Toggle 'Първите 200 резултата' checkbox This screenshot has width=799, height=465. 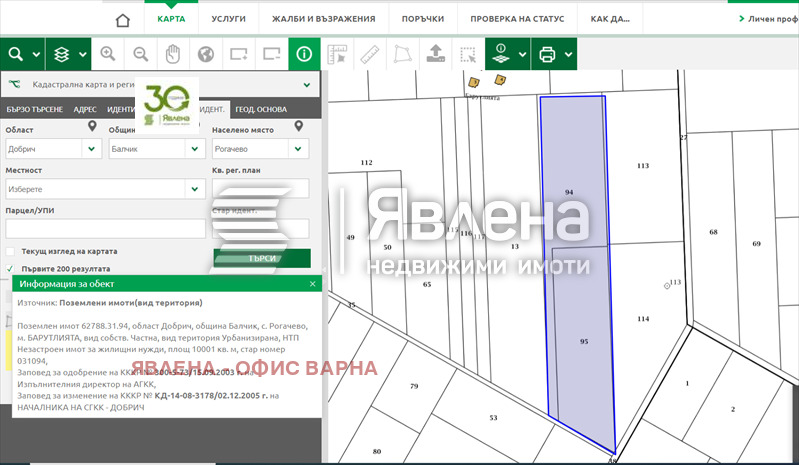[11, 269]
